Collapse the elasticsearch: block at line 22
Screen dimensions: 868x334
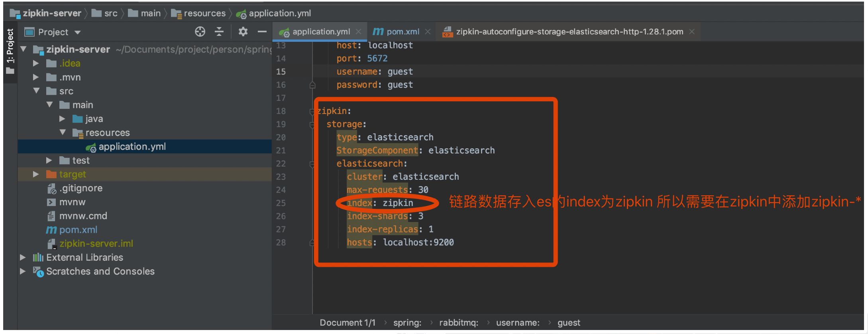(312, 164)
